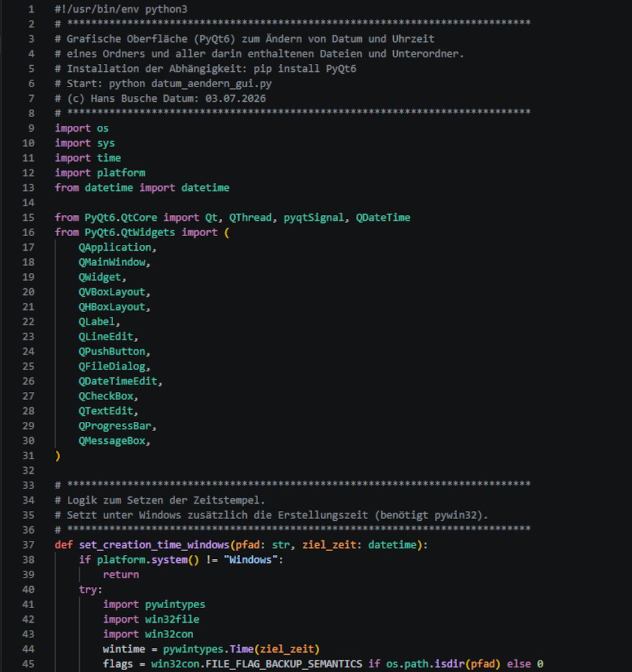The height and width of the screenshot is (672, 632).
Task: Click the shebang text '#!/usr/bin/env python3'
Action: click(121, 9)
